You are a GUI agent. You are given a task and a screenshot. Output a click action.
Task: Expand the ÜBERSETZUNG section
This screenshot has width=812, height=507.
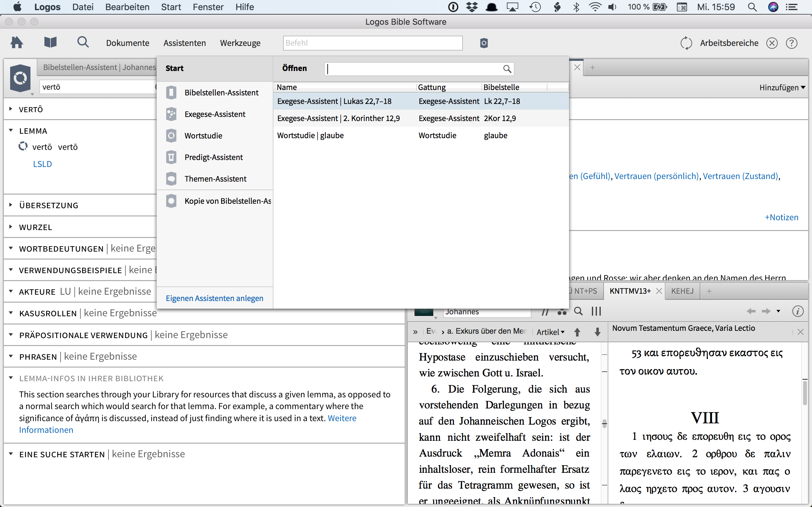(x=11, y=205)
